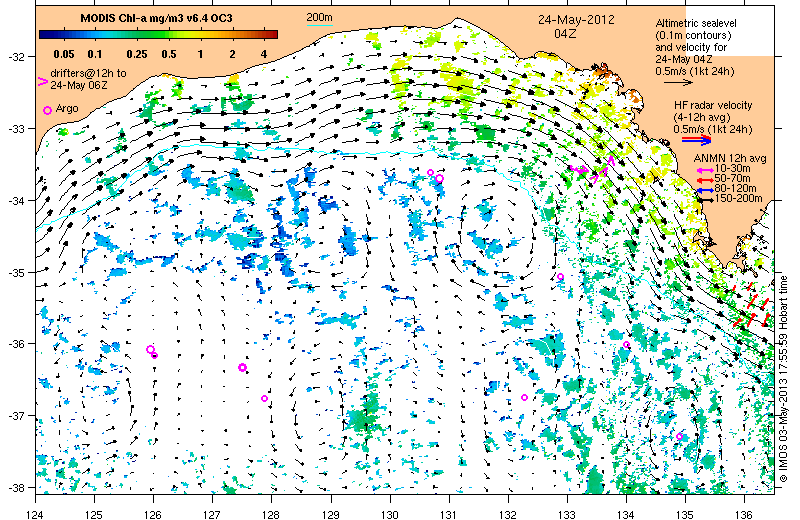Click the 0.25 colorbar tick label
Viewport: 800px width, 520px height.
(137, 54)
